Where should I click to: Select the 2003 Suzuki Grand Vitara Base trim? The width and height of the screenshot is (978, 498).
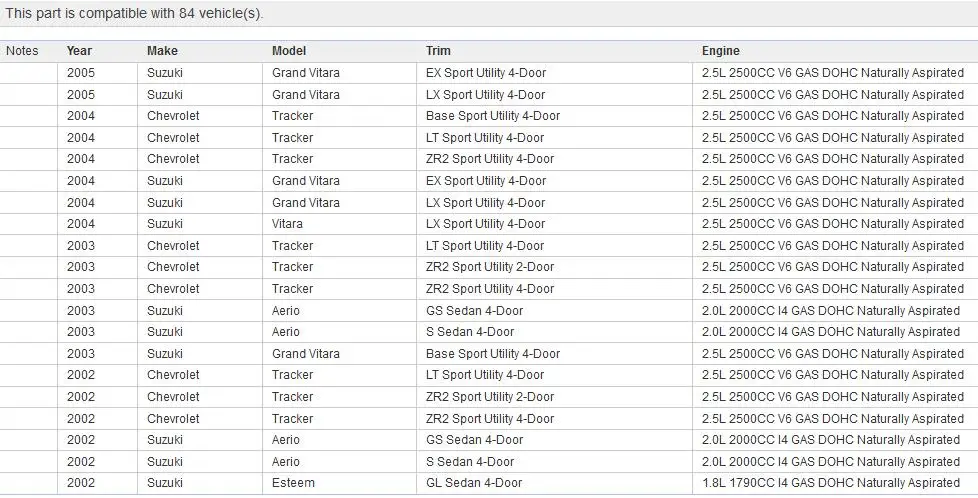[x=554, y=354]
